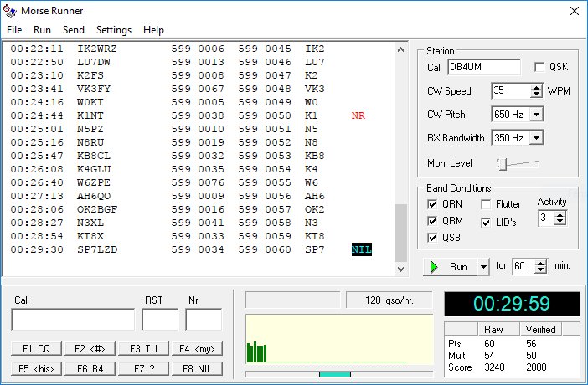Focus the Call entry field
This screenshot has height=385, width=588.
(73, 320)
